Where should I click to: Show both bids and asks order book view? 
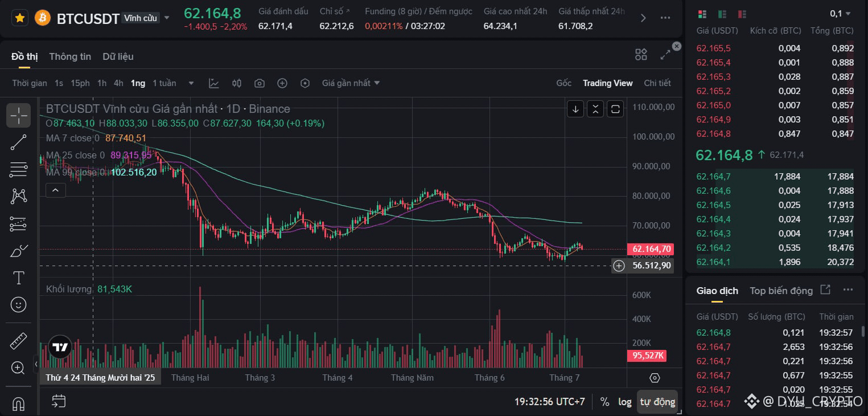tap(702, 14)
